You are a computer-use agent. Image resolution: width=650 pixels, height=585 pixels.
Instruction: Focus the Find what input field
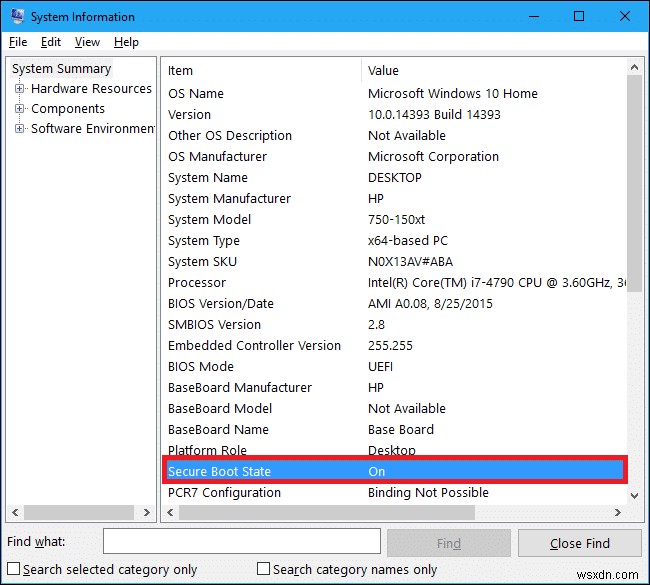click(x=242, y=541)
